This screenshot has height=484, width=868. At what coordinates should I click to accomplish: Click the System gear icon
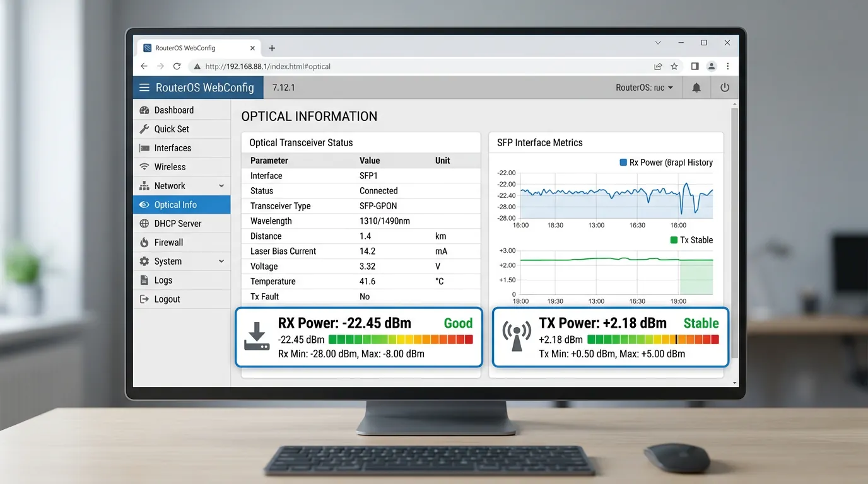(144, 262)
